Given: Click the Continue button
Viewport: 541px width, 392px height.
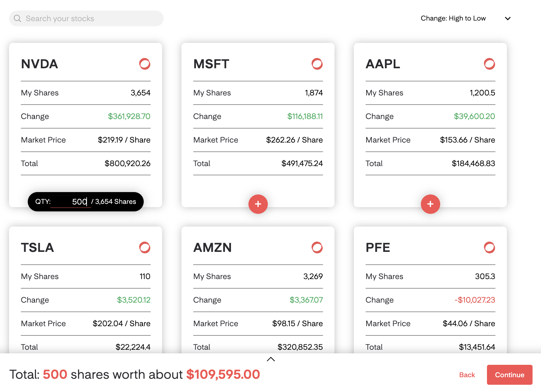Looking at the screenshot, I should coord(510,375).
